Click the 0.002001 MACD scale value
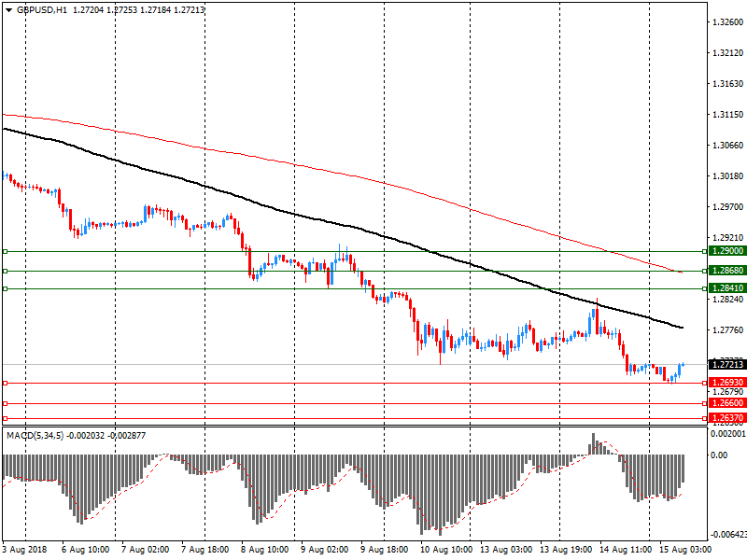 pos(728,434)
